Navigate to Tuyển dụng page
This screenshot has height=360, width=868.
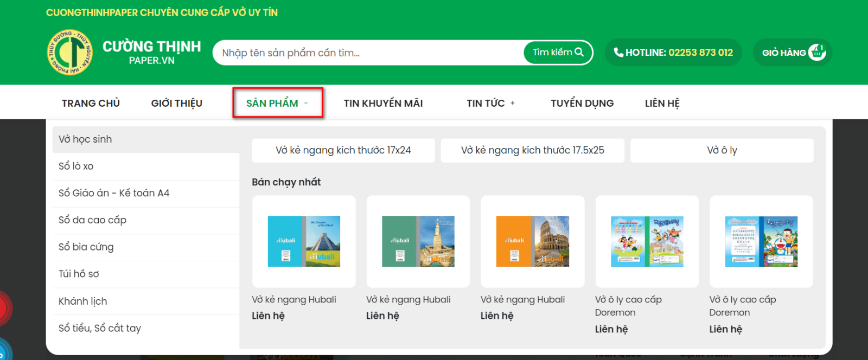pos(582,103)
